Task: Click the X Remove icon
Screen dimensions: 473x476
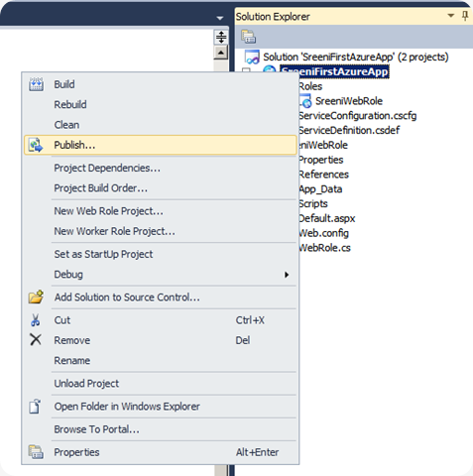Action: 36,340
